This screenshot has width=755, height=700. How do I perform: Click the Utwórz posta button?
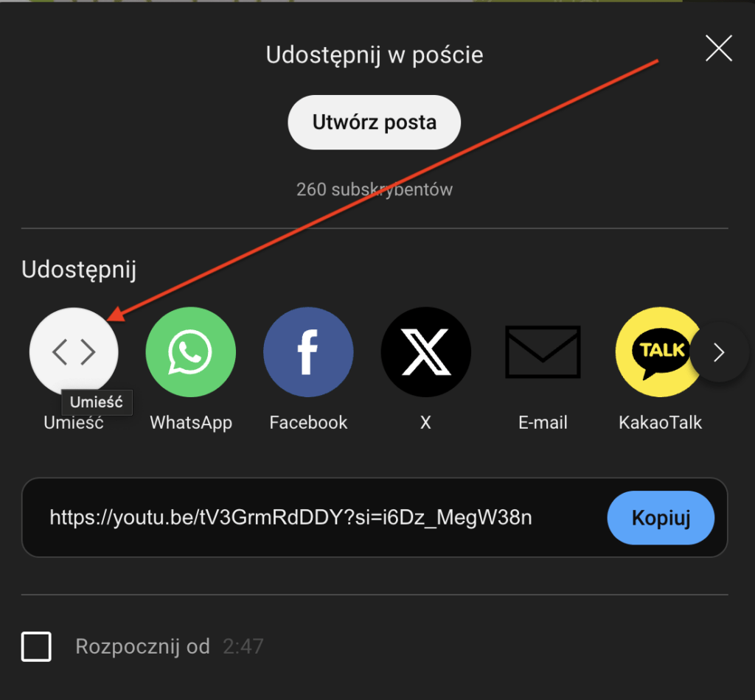[374, 122]
